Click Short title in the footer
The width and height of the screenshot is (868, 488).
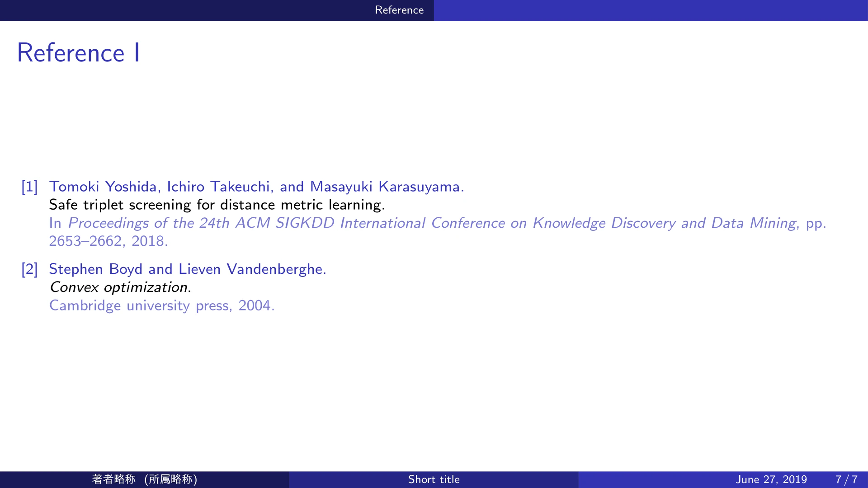434,479
